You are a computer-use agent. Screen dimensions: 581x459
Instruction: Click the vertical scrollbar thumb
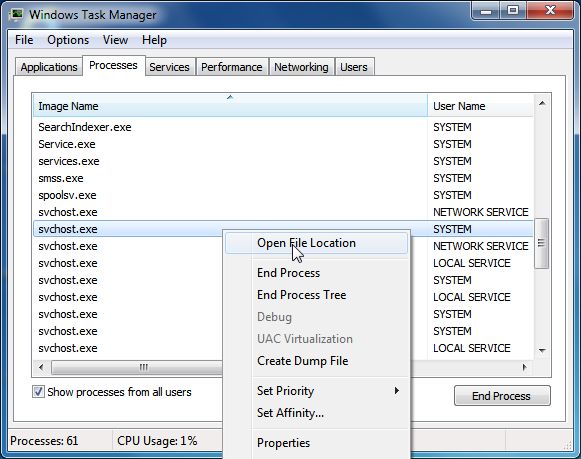(x=542, y=243)
